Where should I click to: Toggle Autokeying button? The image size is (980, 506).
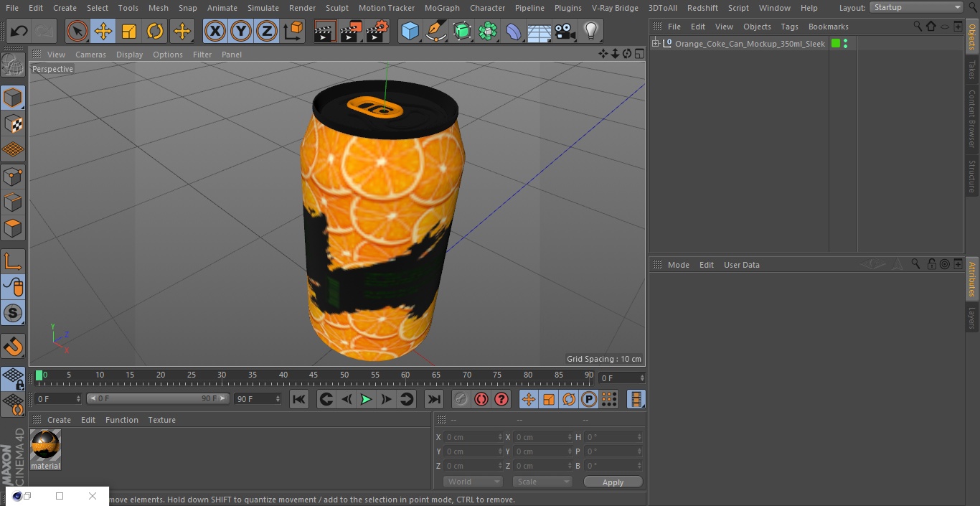click(x=481, y=399)
